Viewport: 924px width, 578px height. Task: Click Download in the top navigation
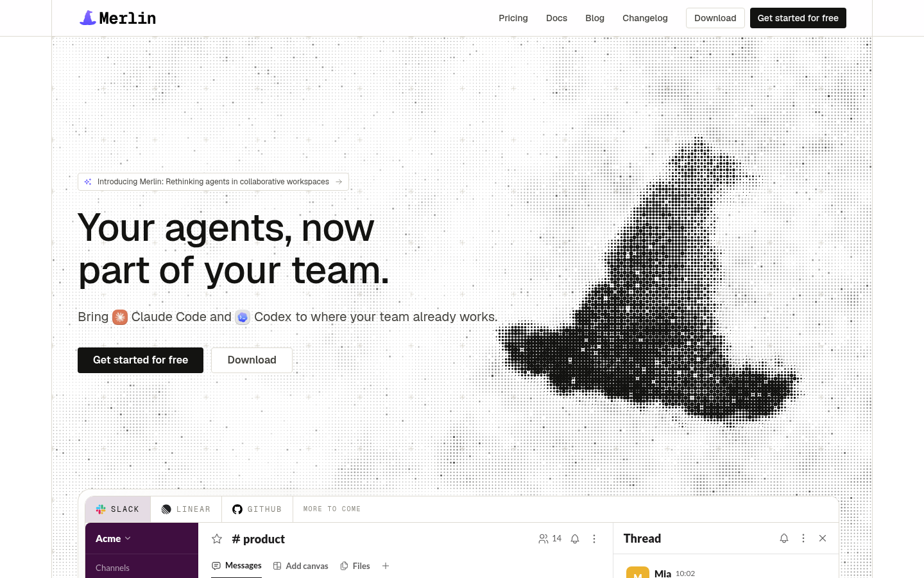[715, 18]
